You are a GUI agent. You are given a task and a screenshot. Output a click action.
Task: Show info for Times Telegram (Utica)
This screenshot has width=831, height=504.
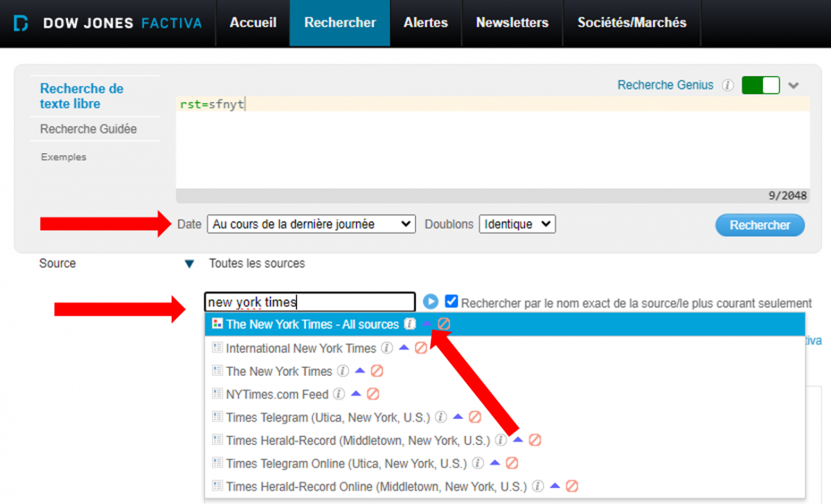(440, 417)
